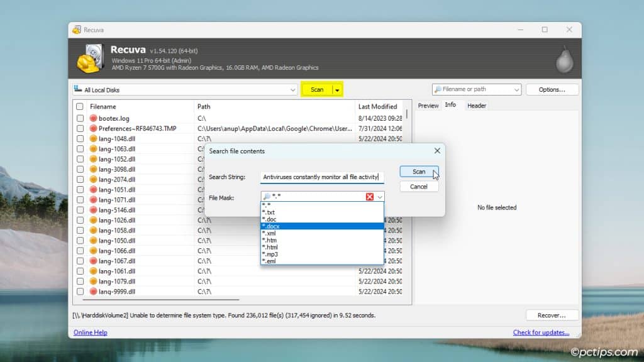Open the arrow menu beside the main Scan button

[x=337, y=90]
